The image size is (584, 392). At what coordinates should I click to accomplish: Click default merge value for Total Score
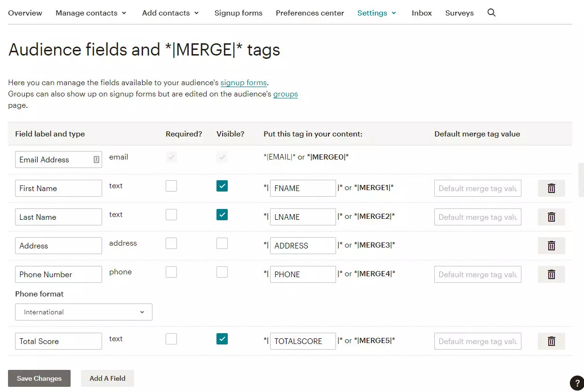(478, 341)
